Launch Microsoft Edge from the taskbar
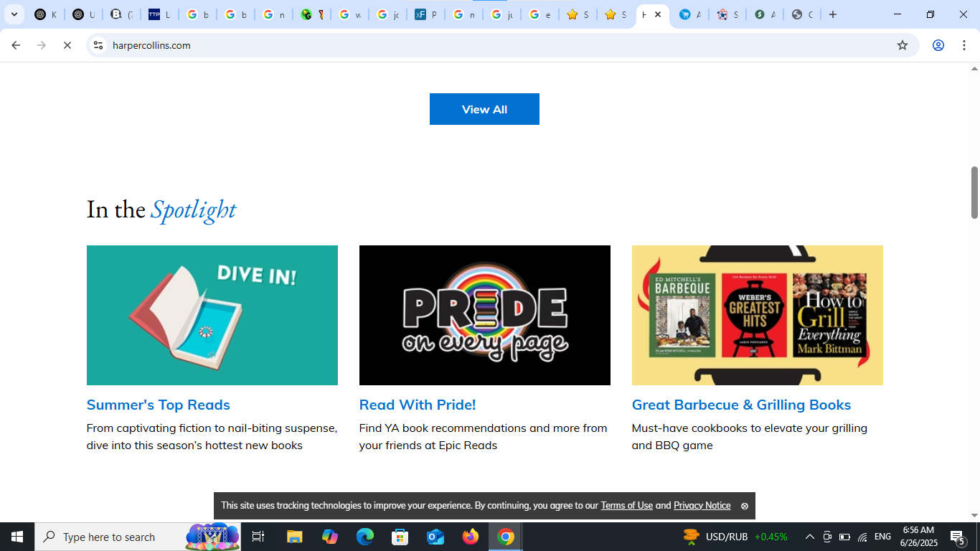This screenshot has width=980, height=551. click(x=365, y=537)
